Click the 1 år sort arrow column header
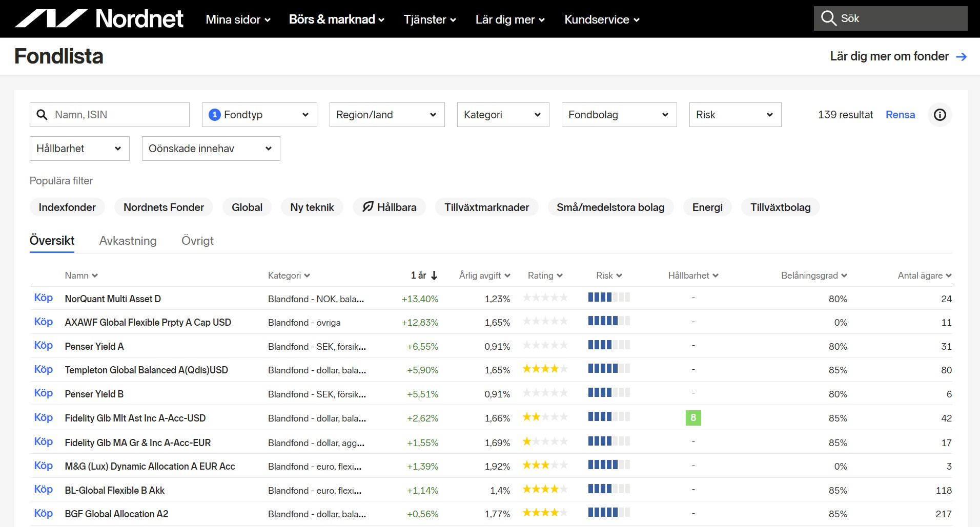Screen dimensions: 980x527 [x=424, y=276]
